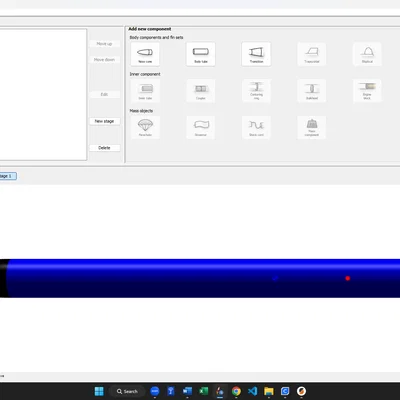This screenshot has width=400, height=400.
Task: Add a Shock cord mass object
Action: [256, 127]
